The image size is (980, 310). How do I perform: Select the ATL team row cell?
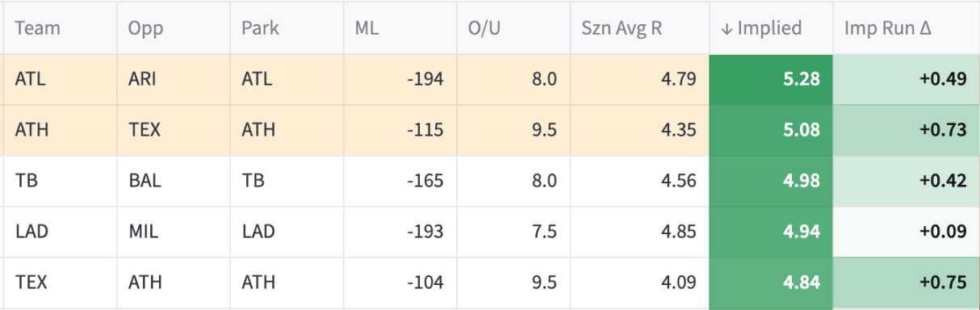tap(60, 79)
